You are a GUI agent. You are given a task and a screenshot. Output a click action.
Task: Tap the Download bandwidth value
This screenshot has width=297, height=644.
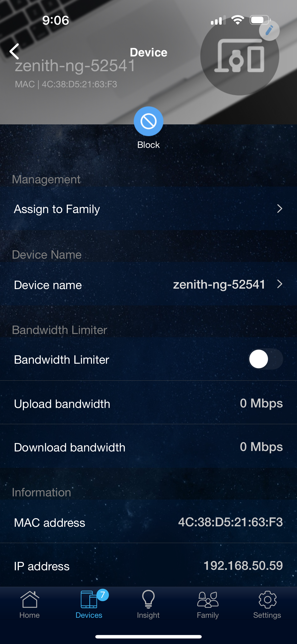click(x=261, y=447)
